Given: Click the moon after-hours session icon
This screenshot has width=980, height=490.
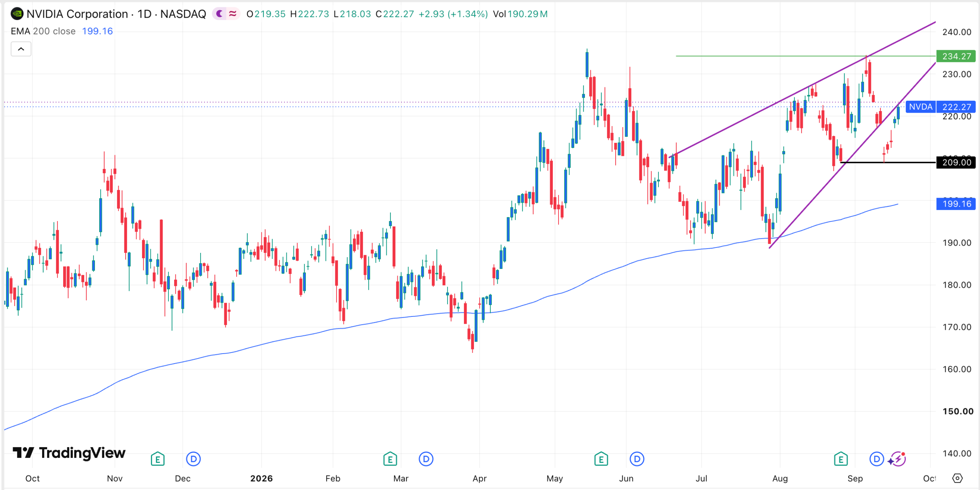Looking at the screenshot, I should 220,14.
